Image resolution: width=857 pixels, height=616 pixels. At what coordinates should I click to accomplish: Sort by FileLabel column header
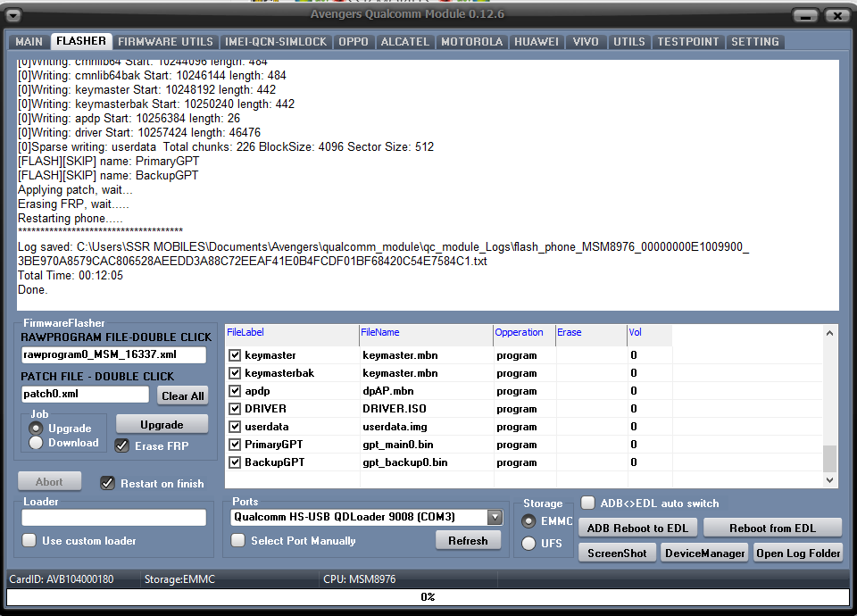point(292,335)
